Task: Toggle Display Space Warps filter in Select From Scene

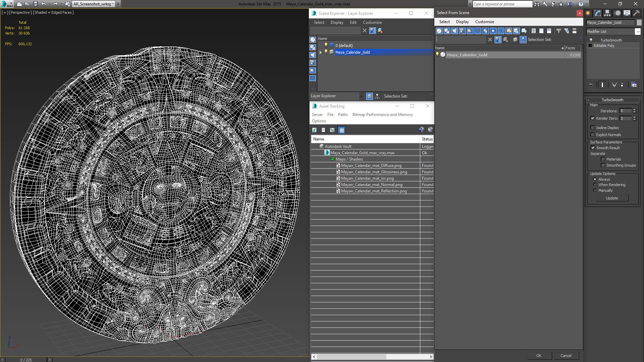Action: (x=478, y=31)
